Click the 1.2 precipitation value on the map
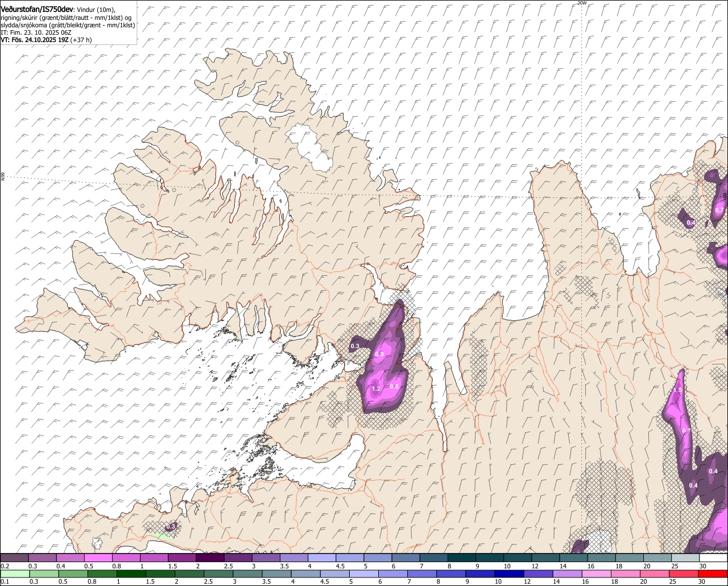Image resolution: width=728 pixels, height=586 pixels. click(375, 389)
